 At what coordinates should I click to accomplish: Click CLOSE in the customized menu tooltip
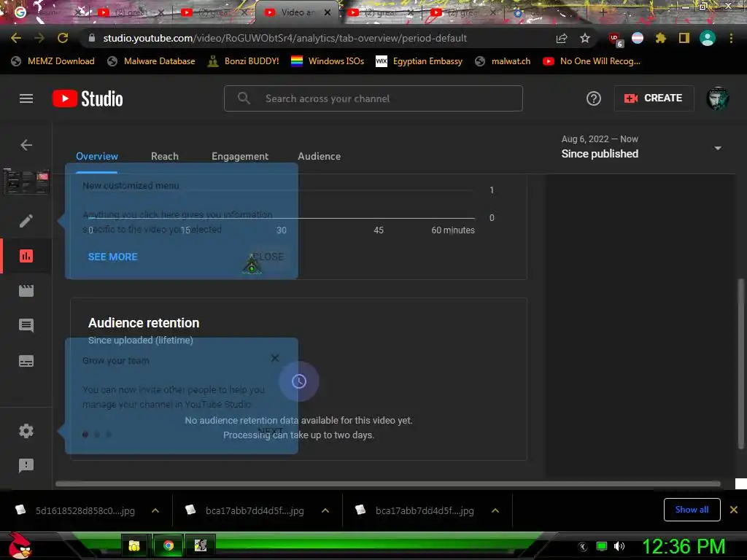[268, 257]
